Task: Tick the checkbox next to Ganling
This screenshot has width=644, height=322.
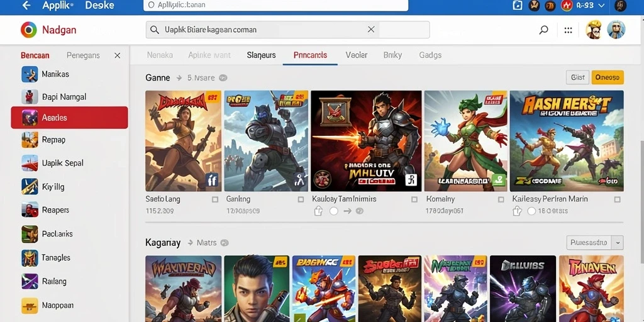Action: click(x=301, y=199)
